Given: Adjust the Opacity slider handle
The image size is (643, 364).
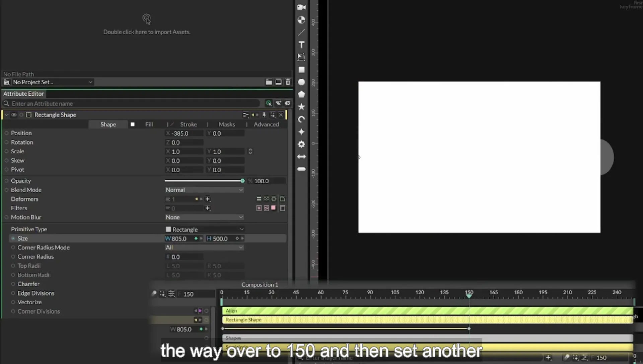Looking at the screenshot, I should tap(242, 181).
